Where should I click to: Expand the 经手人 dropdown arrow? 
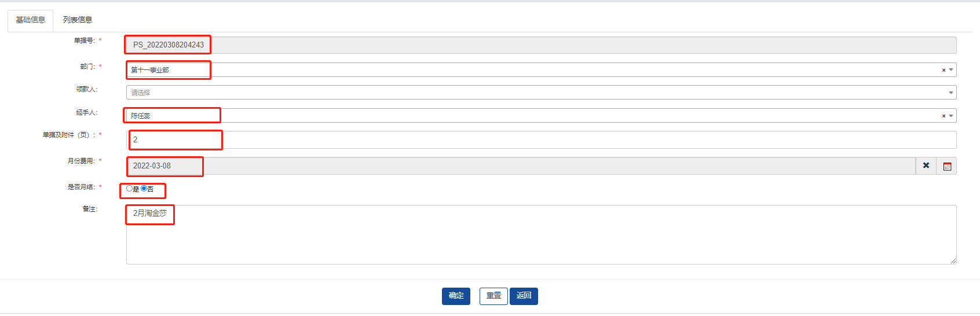(951, 116)
